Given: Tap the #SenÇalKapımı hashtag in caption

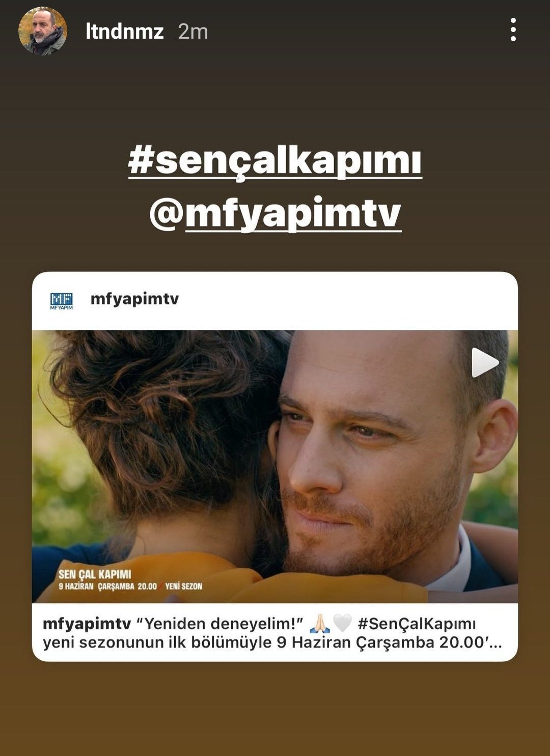Looking at the screenshot, I should click(417, 624).
